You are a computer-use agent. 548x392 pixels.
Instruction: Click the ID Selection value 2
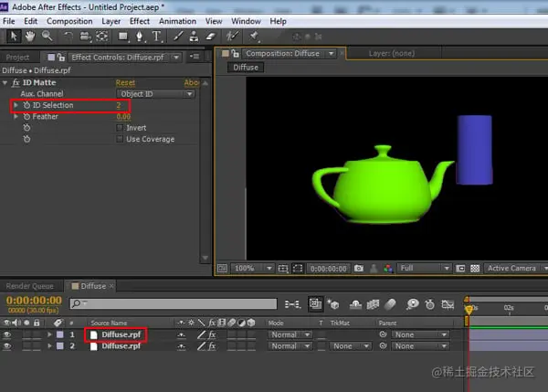119,105
